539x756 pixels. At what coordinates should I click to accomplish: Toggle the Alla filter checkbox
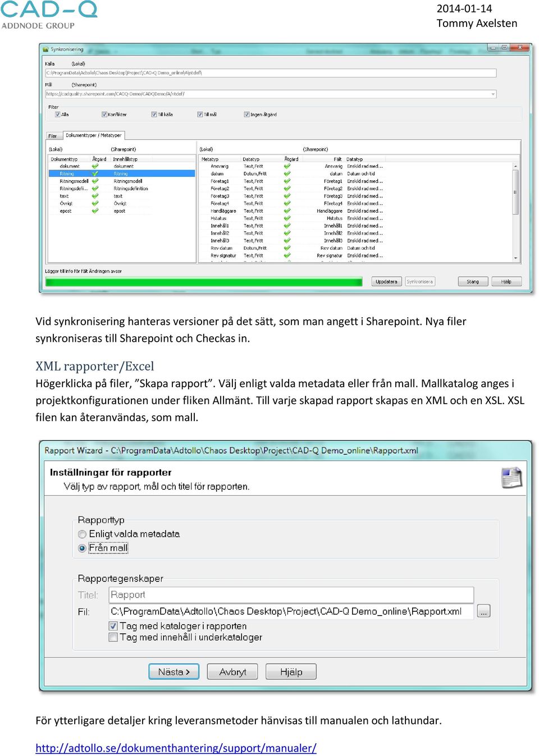(x=57, y=114)
